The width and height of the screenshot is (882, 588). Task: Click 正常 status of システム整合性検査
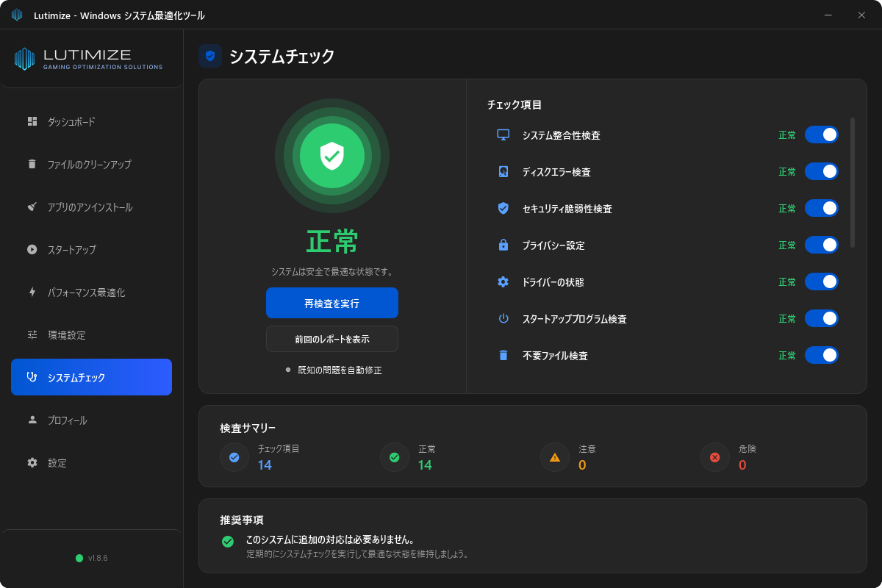point(787,135)
